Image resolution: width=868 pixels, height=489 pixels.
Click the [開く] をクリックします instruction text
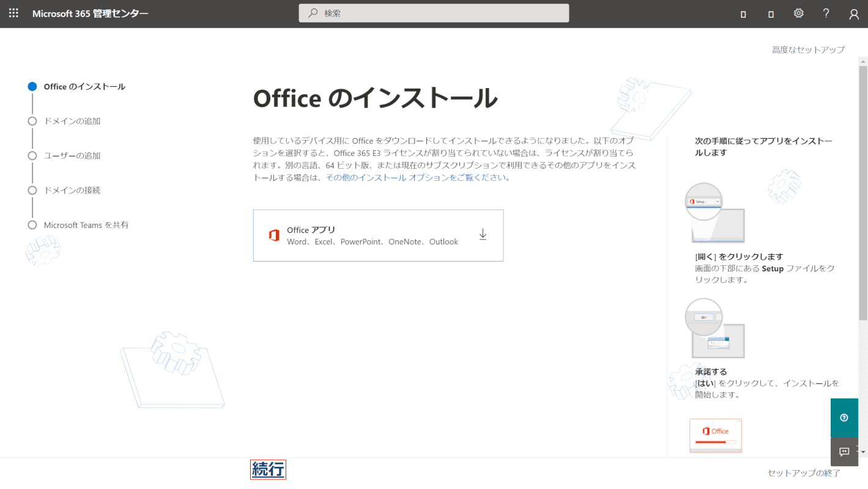click(739, 257)
